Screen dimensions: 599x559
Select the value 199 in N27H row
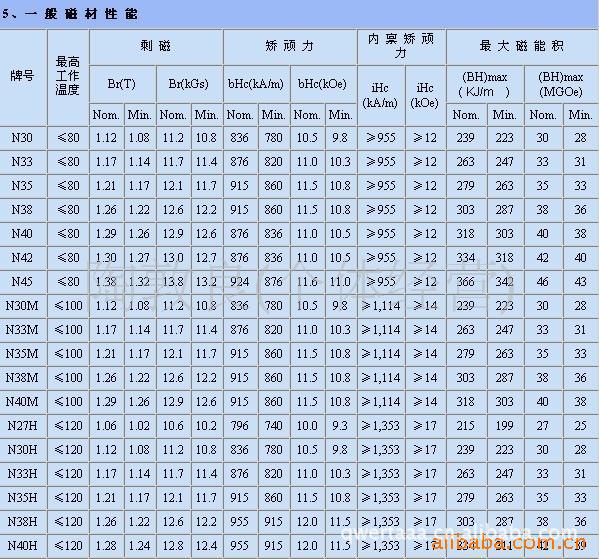(505, 426)
